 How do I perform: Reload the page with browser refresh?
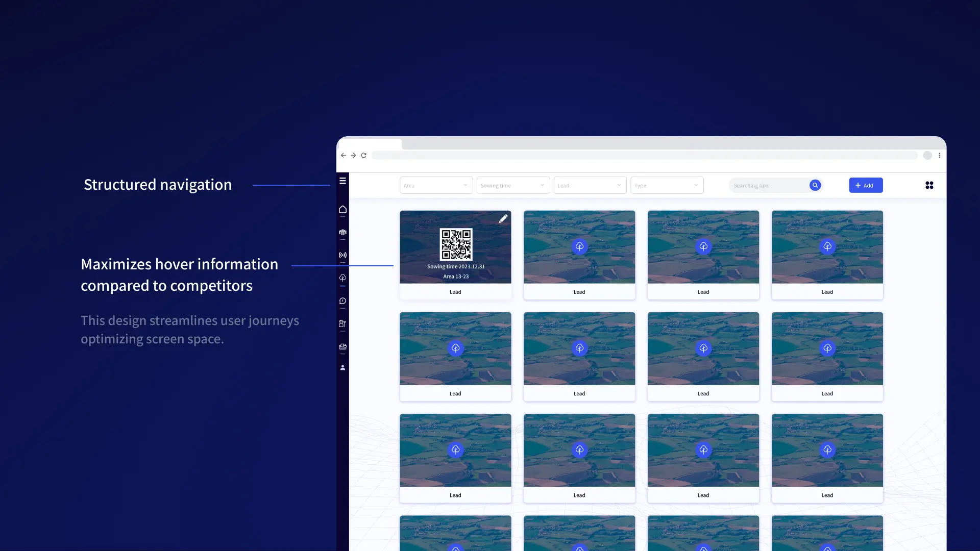[363, 155]
